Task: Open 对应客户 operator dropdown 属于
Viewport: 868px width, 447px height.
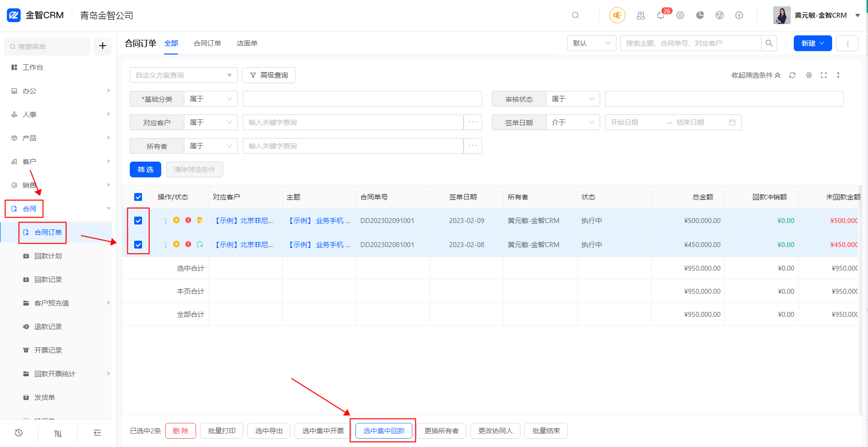Action: point(211,122)
